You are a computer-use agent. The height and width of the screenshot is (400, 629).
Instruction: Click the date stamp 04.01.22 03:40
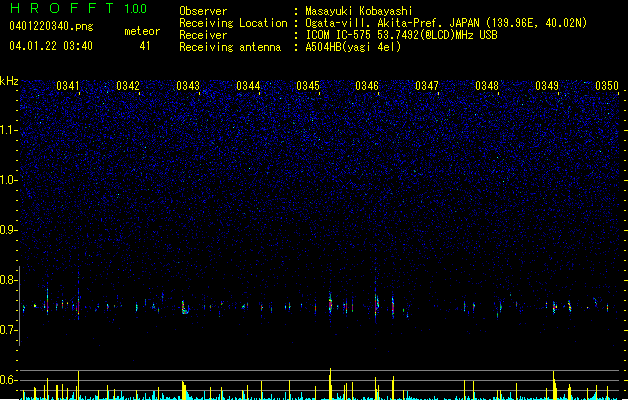point(51,46)
